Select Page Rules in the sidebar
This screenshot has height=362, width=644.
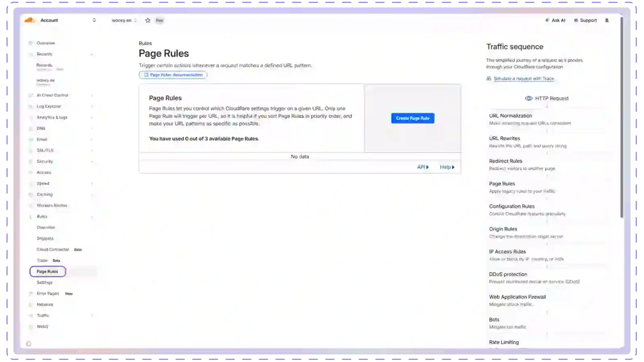click(x=47, y=271)
